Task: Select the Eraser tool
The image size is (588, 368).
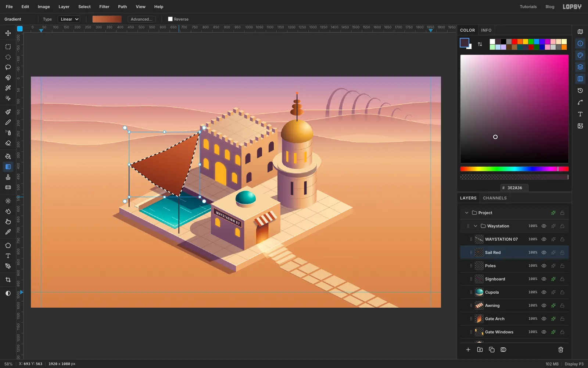Action: pos(8,143)
